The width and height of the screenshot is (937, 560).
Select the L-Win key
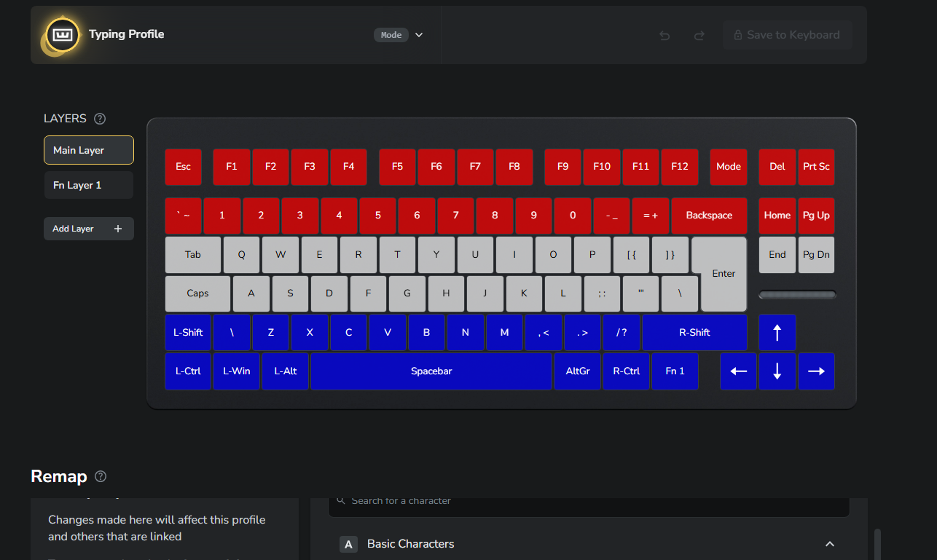coord(237,371)
